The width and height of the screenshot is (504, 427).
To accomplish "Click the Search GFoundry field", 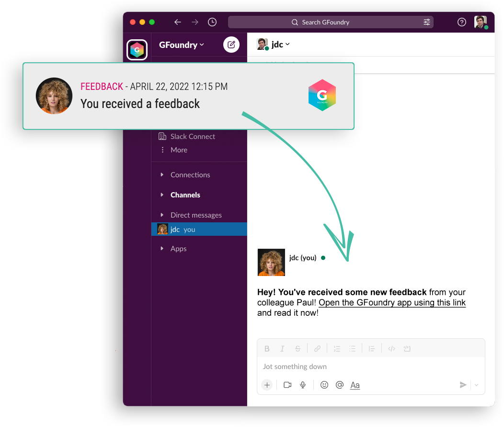I will coord(331,22).
